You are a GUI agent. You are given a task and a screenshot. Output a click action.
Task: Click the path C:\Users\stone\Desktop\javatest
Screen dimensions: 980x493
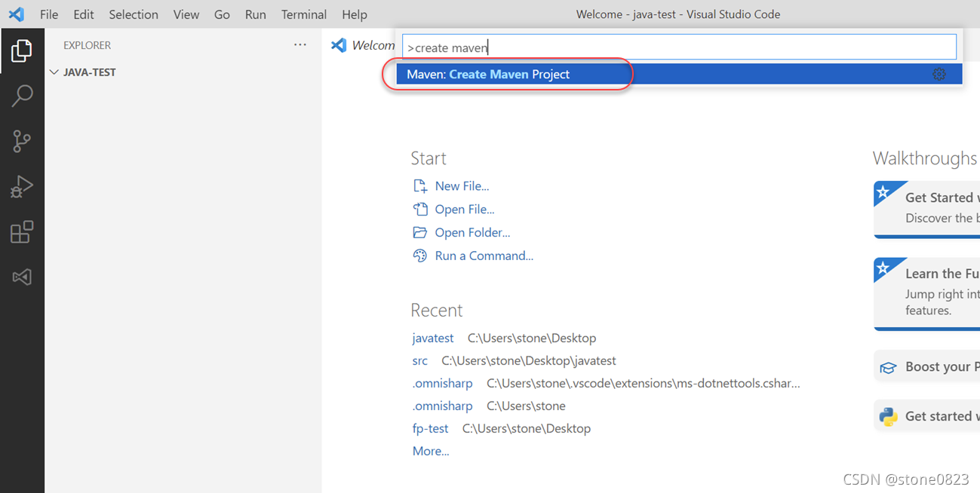coord(529,360)
